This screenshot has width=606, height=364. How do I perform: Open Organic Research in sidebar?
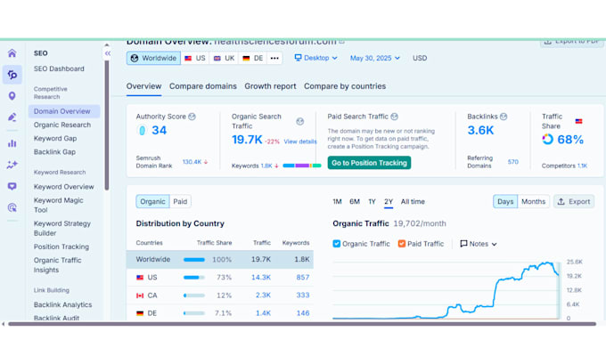[62, 125]
